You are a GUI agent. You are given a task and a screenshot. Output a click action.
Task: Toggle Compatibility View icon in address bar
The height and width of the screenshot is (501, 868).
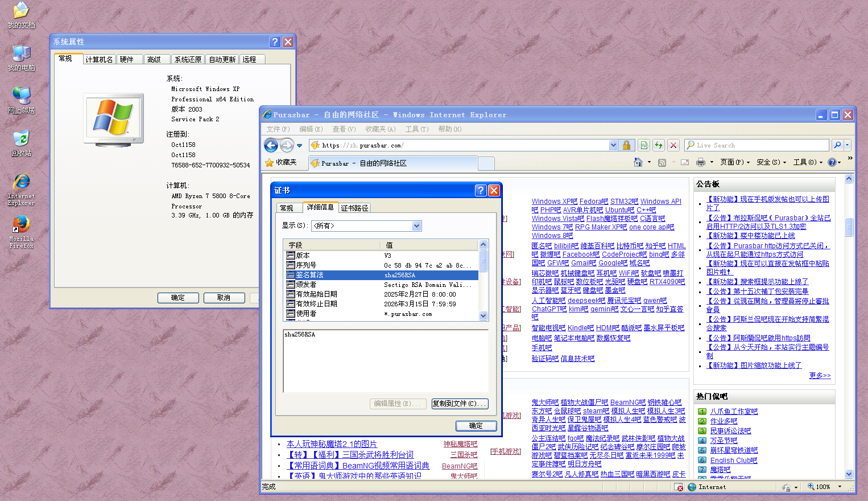click(644, 145)
